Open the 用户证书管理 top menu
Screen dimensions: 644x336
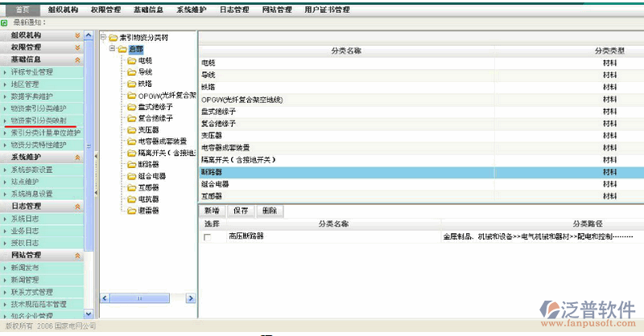(x=328, y=10)
